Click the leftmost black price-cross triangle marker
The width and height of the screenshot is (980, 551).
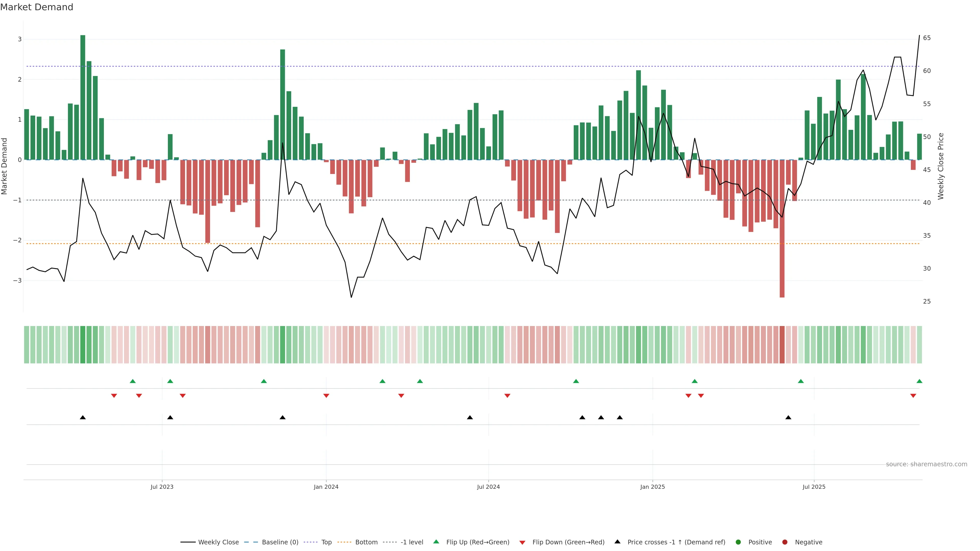click(82, 418)
